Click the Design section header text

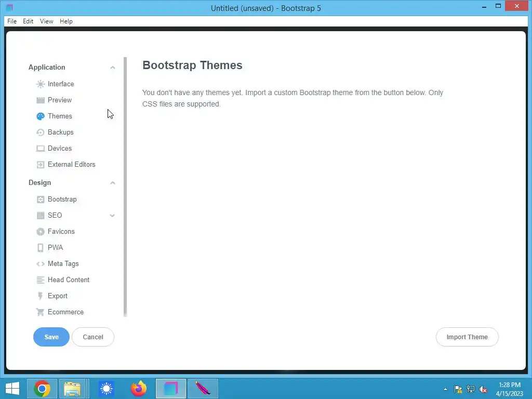39,182
